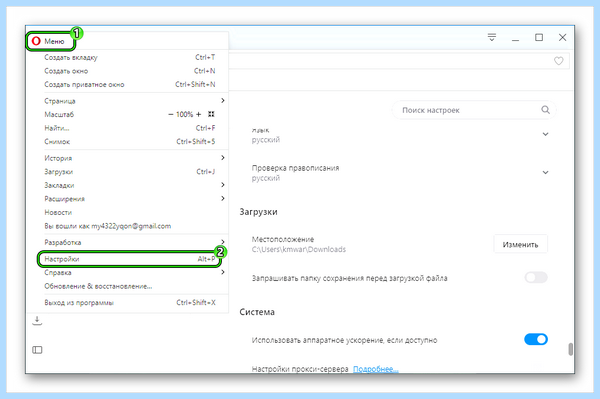This screenshot has height=399, width=600.
Task: Open Настройки from the menu
Action: (x=129, y=259)
